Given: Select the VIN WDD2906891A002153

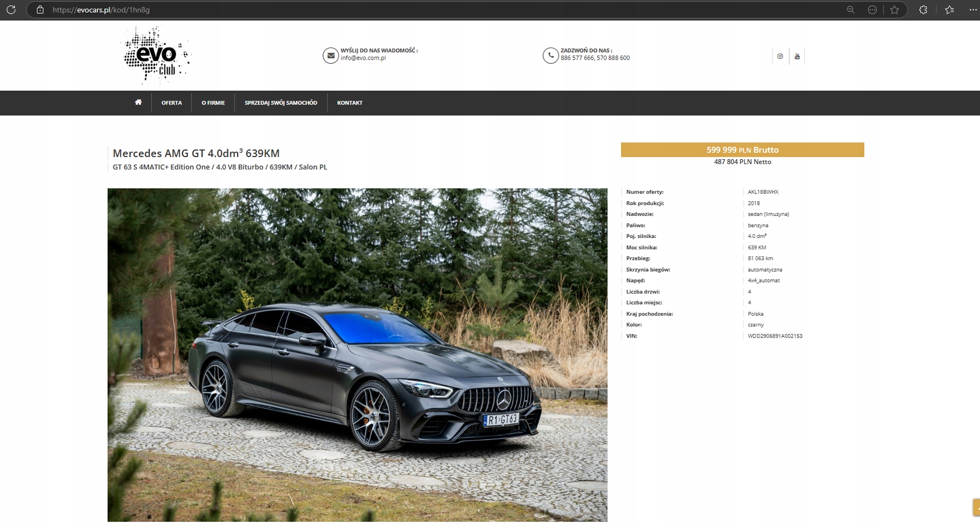Looking at the screenshot, I should click(775, 336).
